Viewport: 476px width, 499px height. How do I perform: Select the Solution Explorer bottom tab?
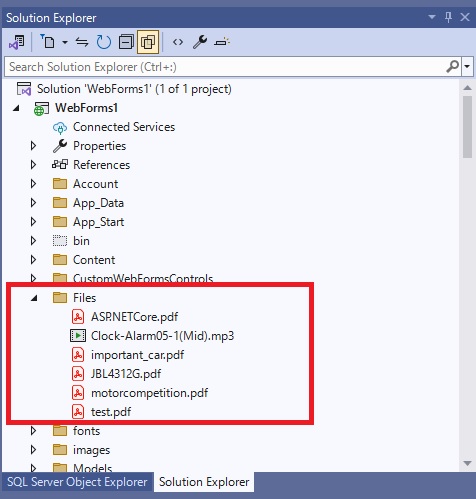pos(204,482)
